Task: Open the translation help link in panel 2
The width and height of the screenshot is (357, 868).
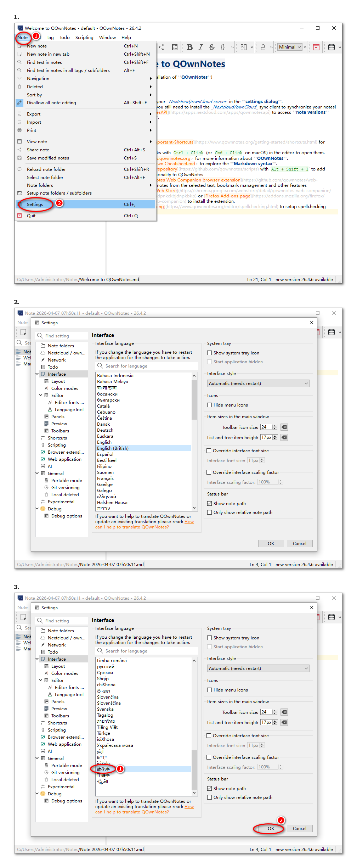Action: [x=132, y=527]
